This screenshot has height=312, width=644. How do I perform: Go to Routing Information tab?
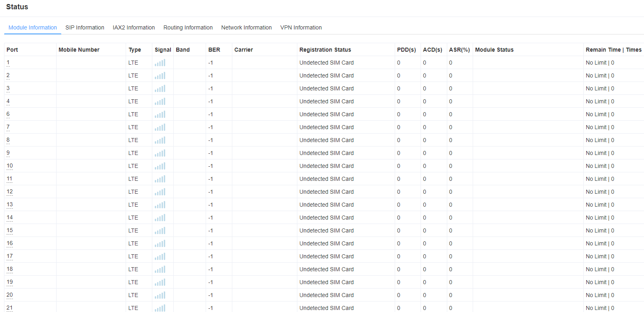(x=188, y=27)
